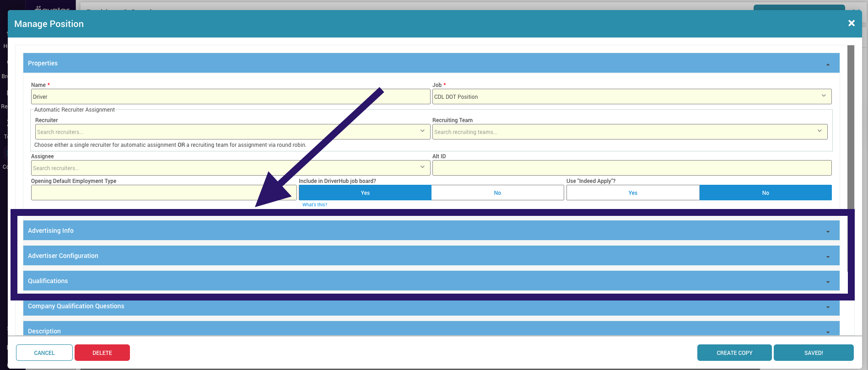Expand Company Qualification Questions arrow

point(828,307)
